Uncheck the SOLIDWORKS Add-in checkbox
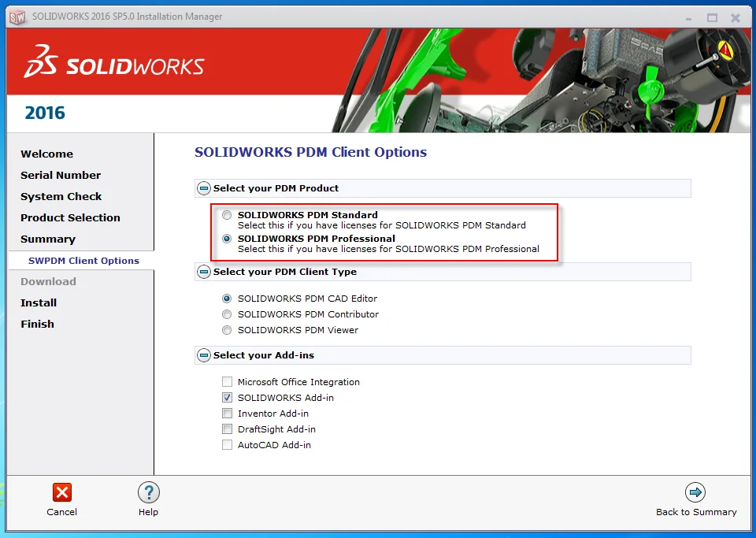The image size is (756, 538). (x=227, y=398)
